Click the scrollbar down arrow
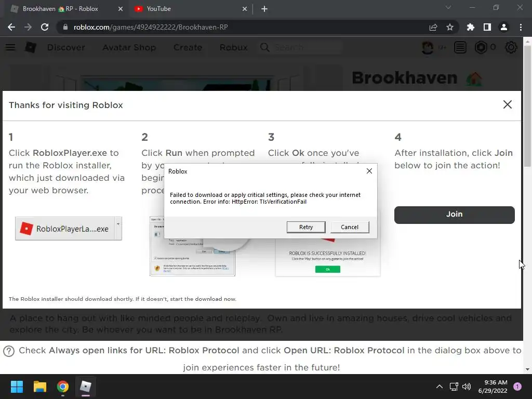Viewport: 532px width, 399px height. (527, 369)
